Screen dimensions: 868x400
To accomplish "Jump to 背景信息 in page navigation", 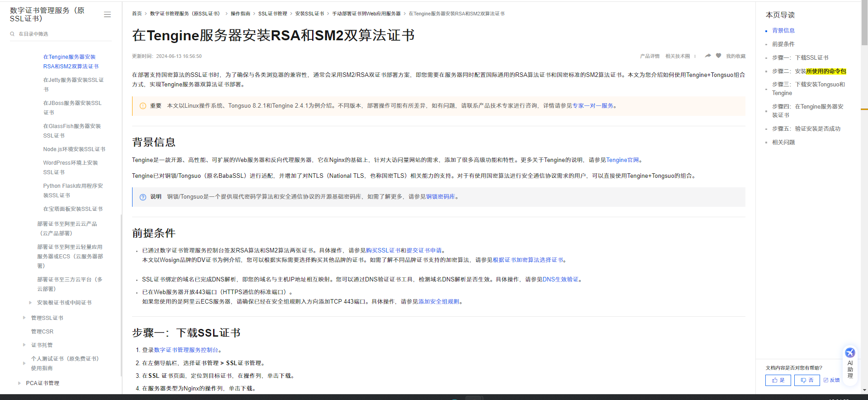I will tap(783, 31).
